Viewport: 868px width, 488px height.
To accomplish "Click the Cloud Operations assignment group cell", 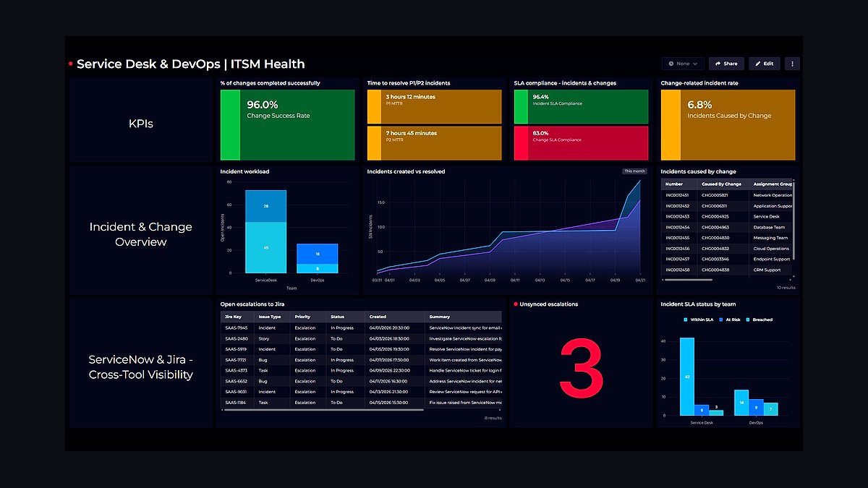I will (771, 248).
